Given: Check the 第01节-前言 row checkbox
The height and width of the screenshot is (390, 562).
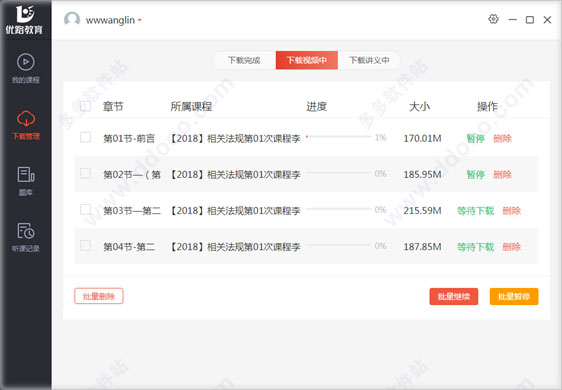Looking at the screenshot, I should [x=85, y=137].
